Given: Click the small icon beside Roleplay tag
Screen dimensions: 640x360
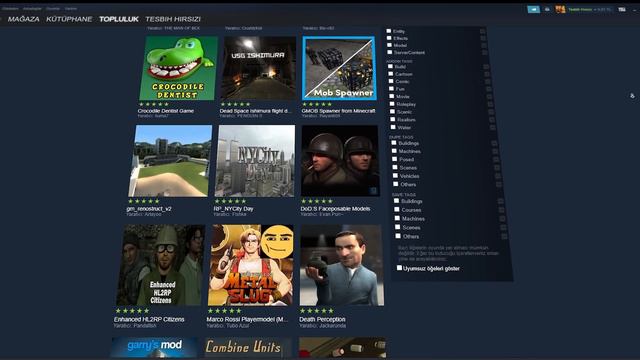Looking at the screenshot, I should (490, 104).
